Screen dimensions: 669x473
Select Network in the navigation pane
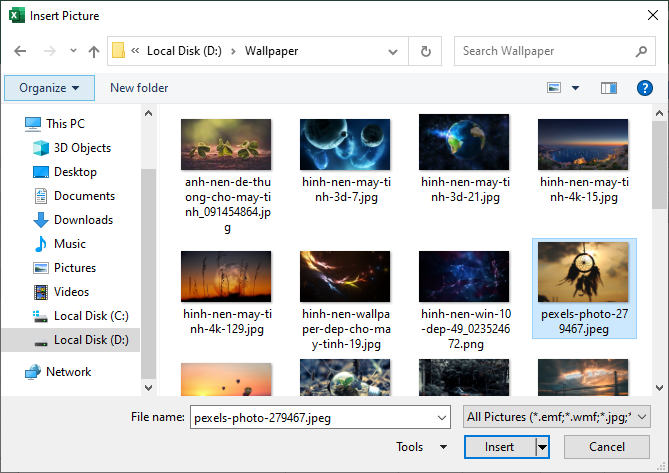[x=68, y=372]
